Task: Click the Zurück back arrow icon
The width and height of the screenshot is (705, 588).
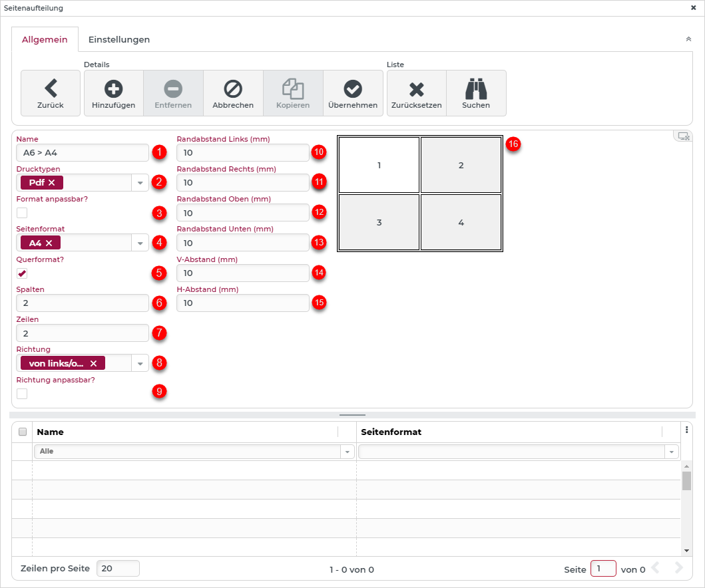Action: coord(51,88)
